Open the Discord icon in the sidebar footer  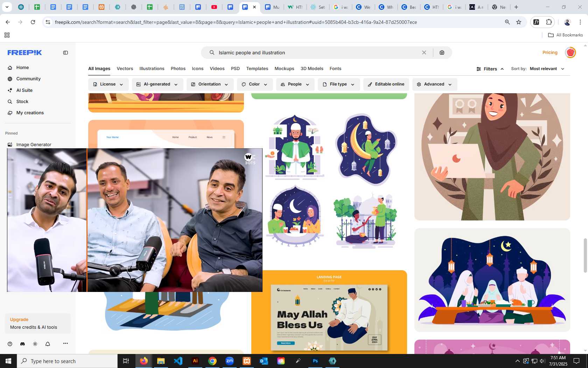click(22, 344)
